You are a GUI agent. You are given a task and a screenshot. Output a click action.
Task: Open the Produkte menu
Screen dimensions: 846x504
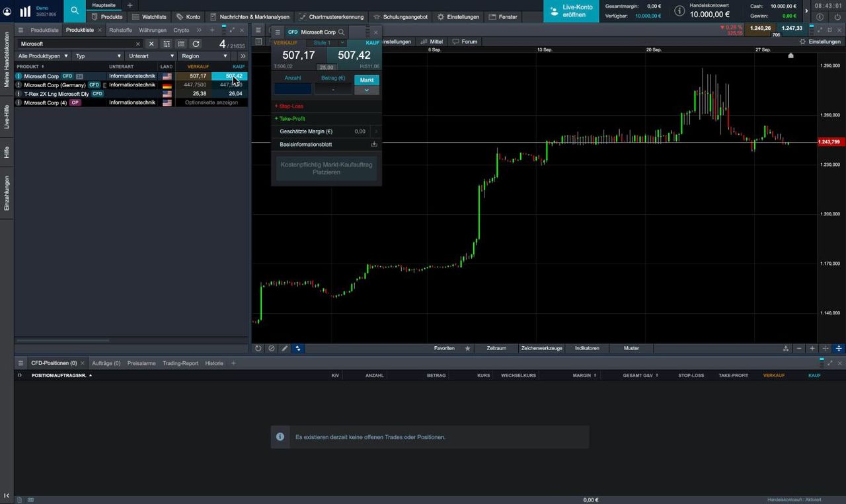click(x=106, y=17)
